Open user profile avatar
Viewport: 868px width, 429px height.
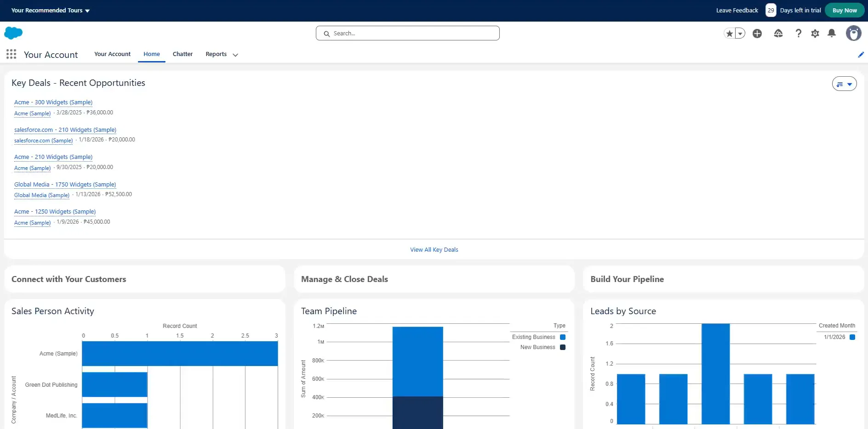pyautogui.click(x=854, y=33)
